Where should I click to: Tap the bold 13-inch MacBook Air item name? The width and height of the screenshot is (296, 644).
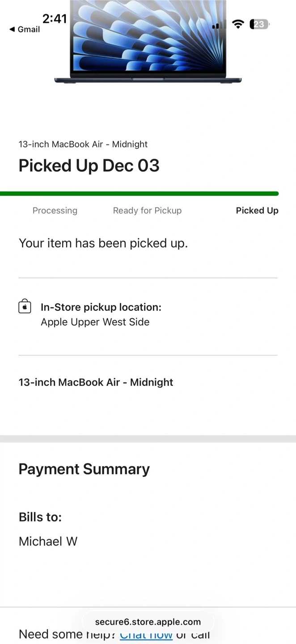point(96,382)
